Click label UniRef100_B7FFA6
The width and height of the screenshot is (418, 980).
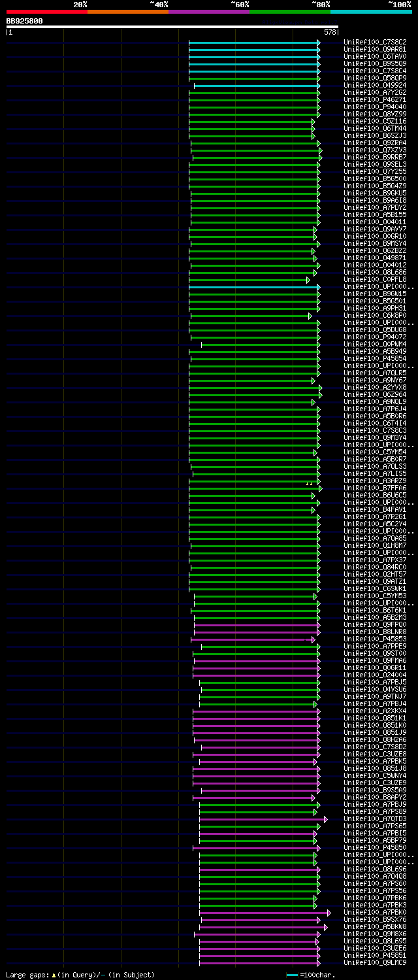375,488
